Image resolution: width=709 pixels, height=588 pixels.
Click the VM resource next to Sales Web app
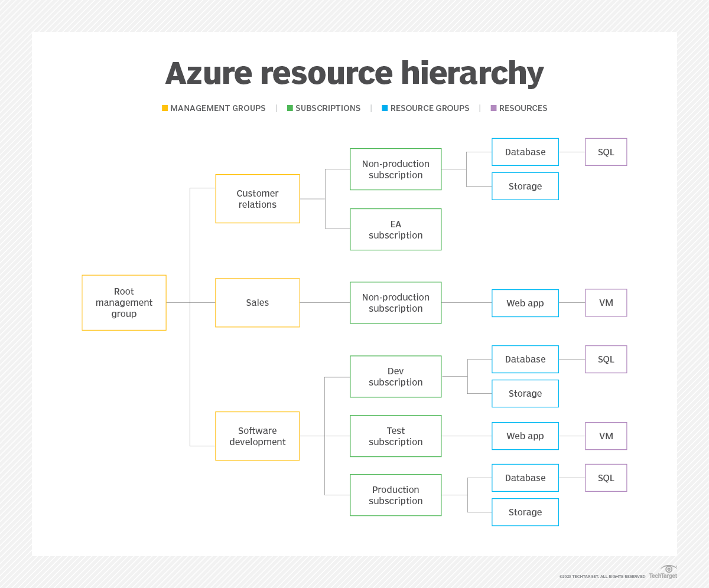pyautogui.click(x=606, y=302)
